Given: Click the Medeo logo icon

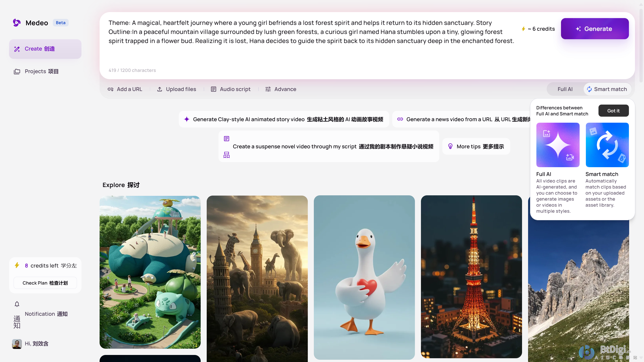Looking at the screenshot, I should 17,23.
